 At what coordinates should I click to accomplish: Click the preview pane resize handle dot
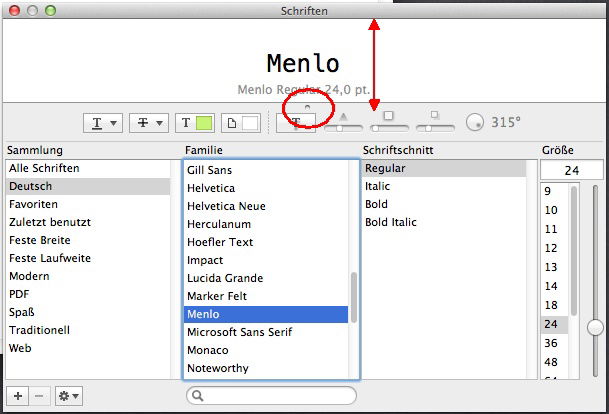pyautogui.click(x=307, y=107)
